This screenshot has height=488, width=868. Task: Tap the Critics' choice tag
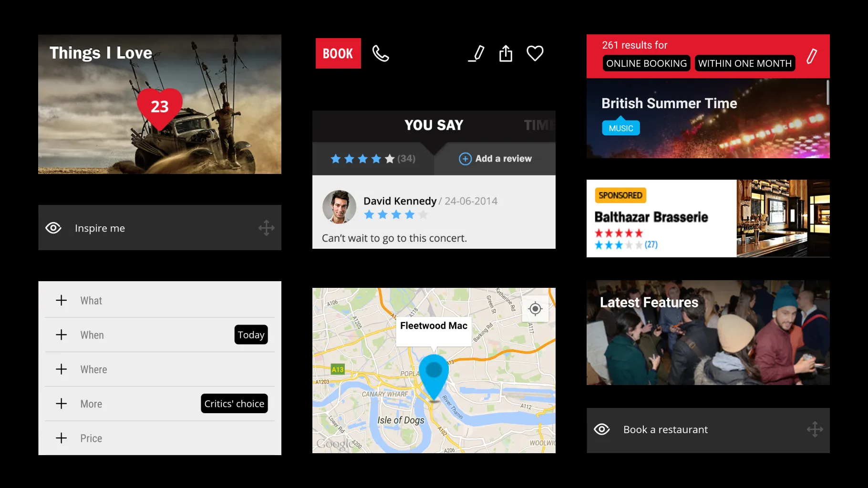pyautogui.click(x=234, y=403)
